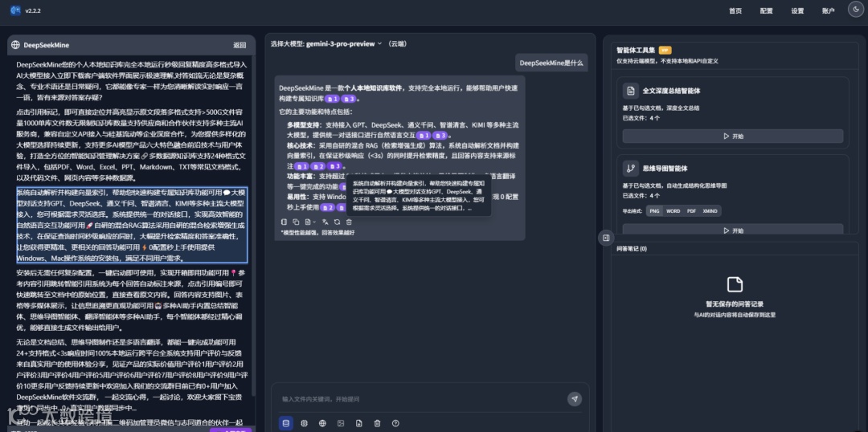Open citation 2 in the 核心技术 bullet
The image size is (868, 432).
(317, 166)
